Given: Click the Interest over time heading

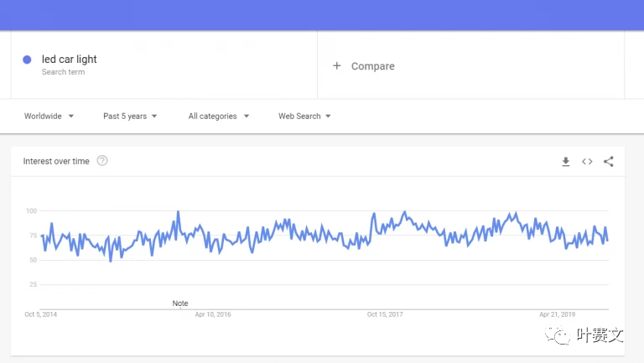Looking at the screenshot, I should pos(56,161).
